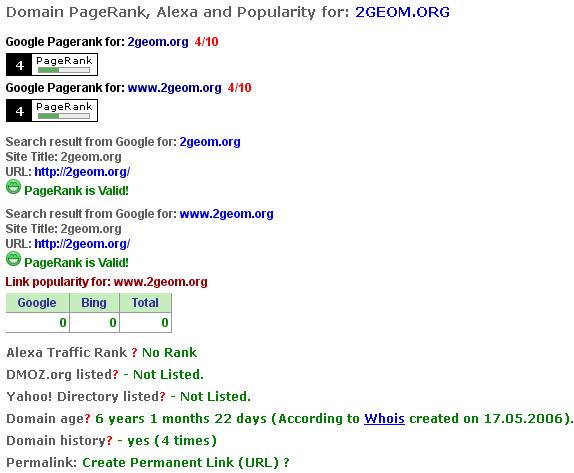Screen dimensions: 574x473
Task: Click the question mark after Yahoo! Directory listed
Action: [163, 396]
